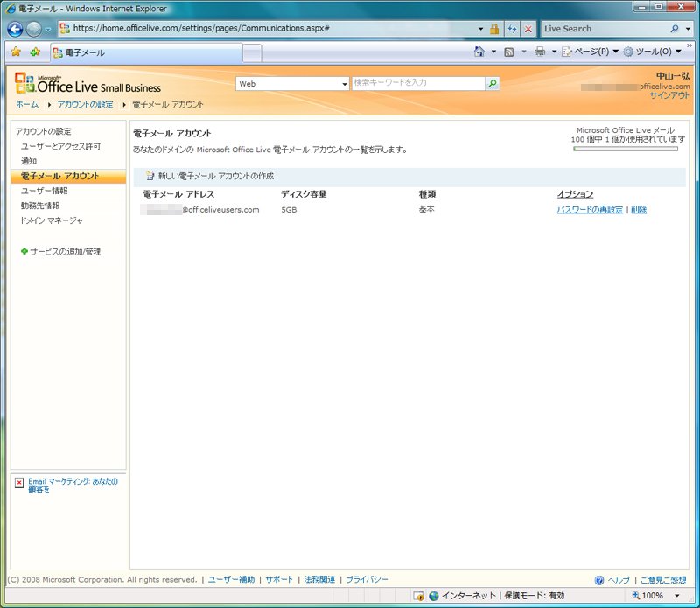Image resolution: width=700 pixels, height=608 pixels.
Task: Click the Refresh page icon
Action: (512, 29)
